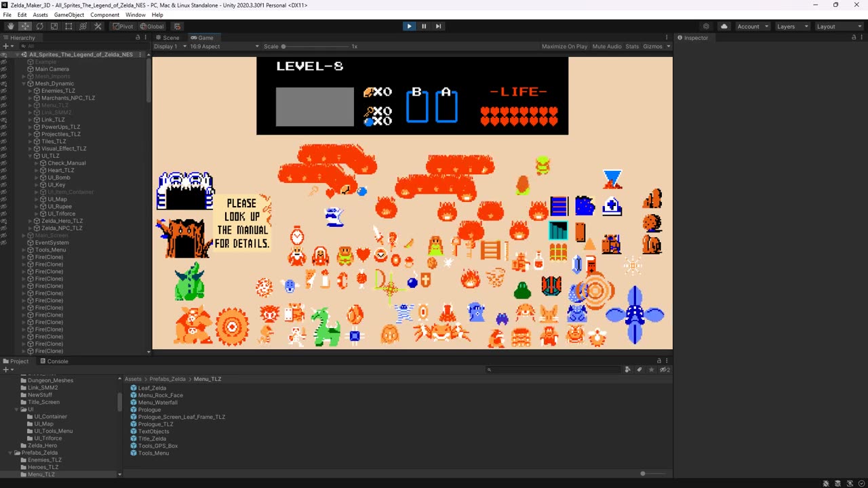Click the Tools_Menu prefab icon
This screenshot has height=488, width=868.
click(134, 453)
